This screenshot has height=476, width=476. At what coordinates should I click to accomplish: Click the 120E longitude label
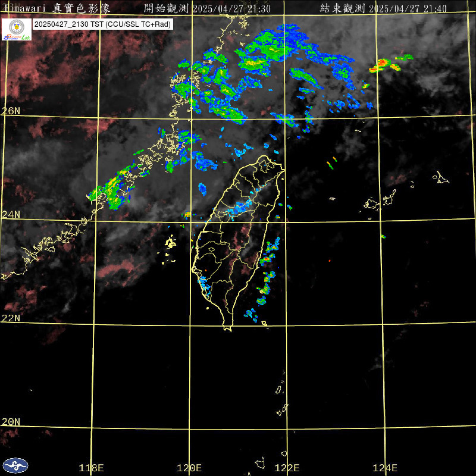[x=189, y=468]
